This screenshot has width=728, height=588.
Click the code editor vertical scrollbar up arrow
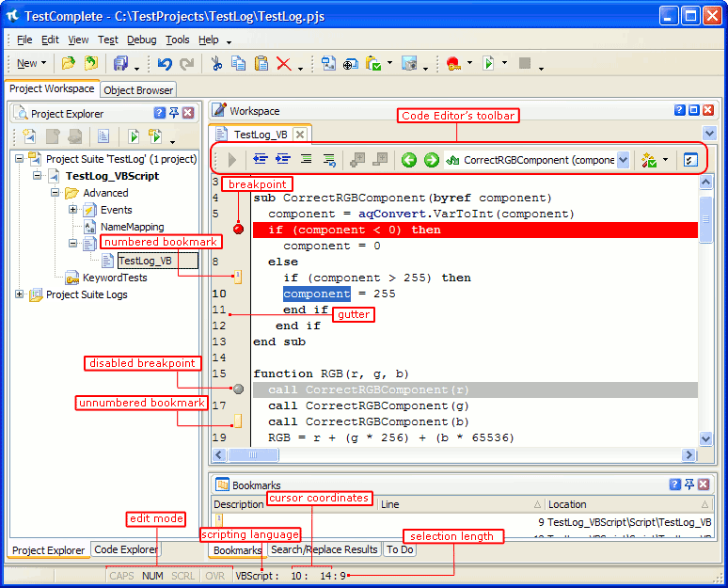[705, 183]
